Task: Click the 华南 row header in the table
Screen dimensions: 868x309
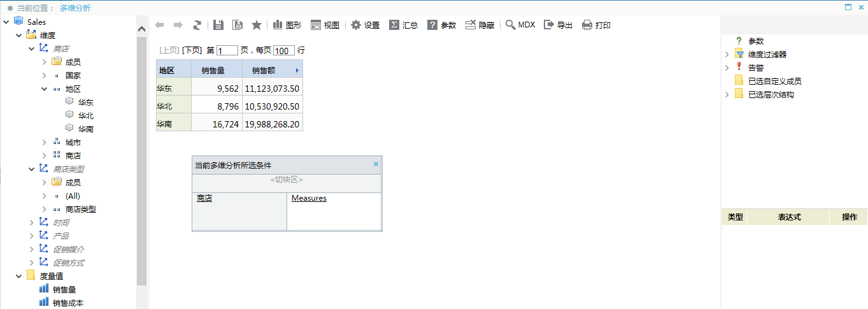Action: 174,124
